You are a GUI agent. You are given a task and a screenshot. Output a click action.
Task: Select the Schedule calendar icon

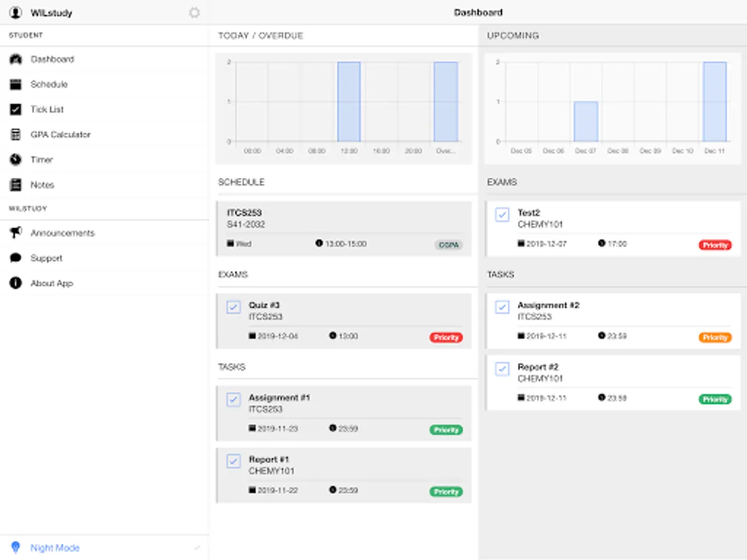coord(16,85)
